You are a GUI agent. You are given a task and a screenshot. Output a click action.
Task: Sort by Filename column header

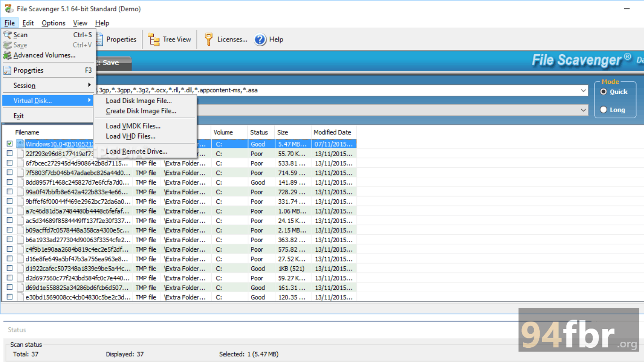pyautogui.click(x=27, y=132)
